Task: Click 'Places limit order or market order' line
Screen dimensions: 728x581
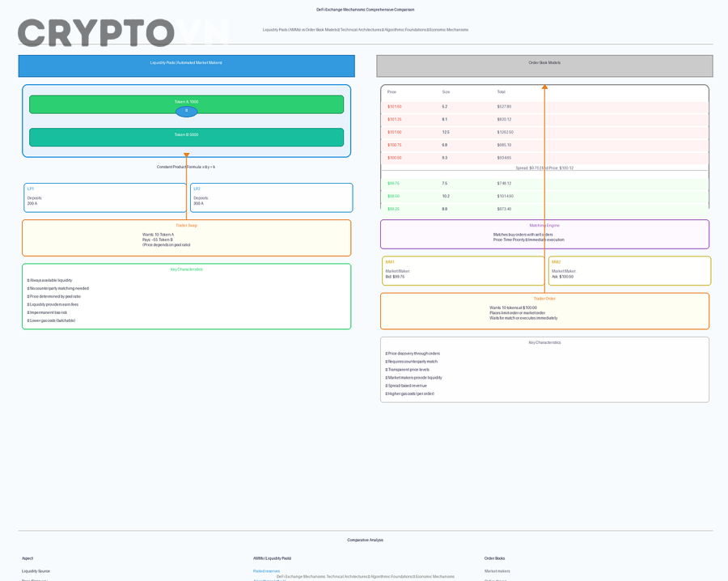Action: [x=517, y=313]
